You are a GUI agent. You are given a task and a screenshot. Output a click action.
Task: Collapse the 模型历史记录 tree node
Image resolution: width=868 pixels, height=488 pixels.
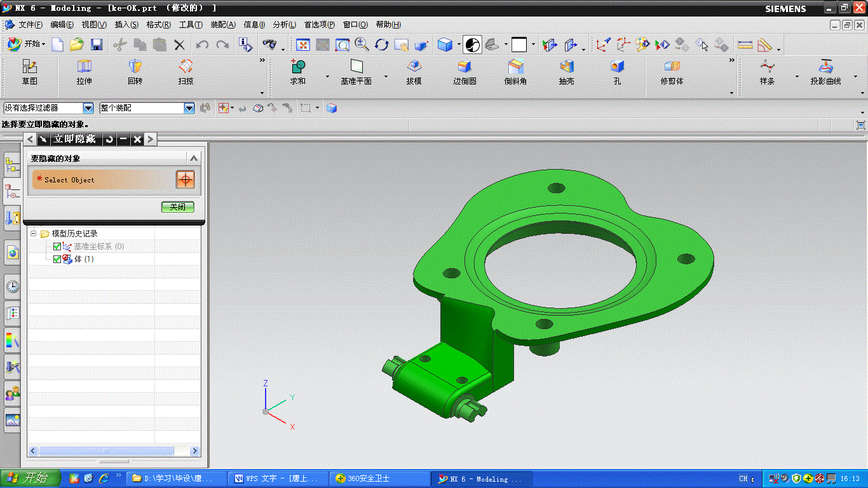[x=34, y=234]
